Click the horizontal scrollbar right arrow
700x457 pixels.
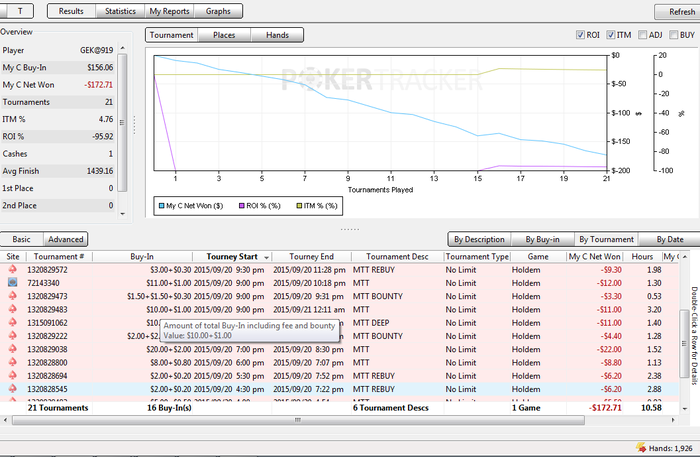673,420
